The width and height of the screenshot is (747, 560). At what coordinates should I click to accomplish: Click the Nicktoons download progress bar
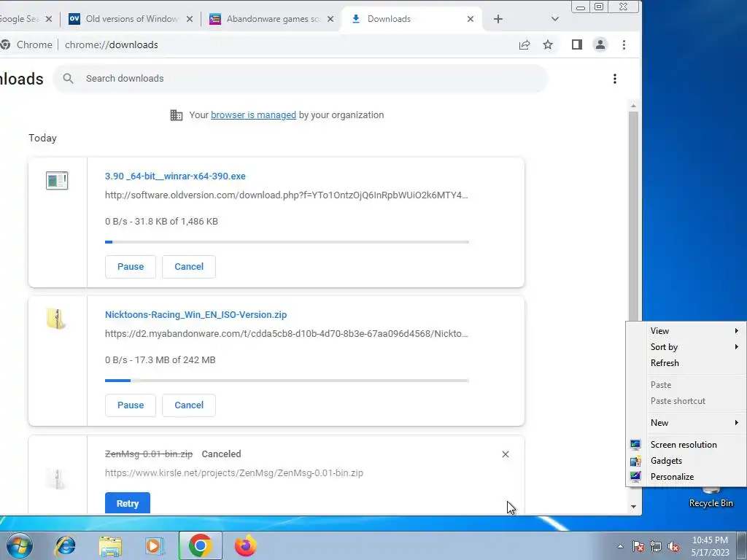pos(287,381)
